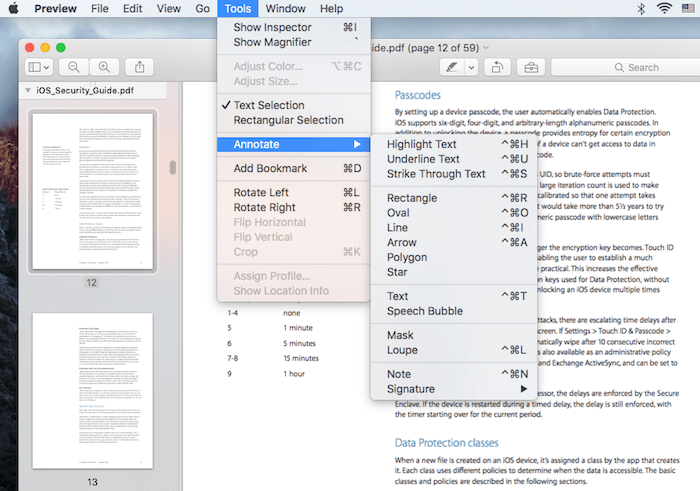Click the Wi-Fi status icon
700x491 pixels.
tap(664, 8)
